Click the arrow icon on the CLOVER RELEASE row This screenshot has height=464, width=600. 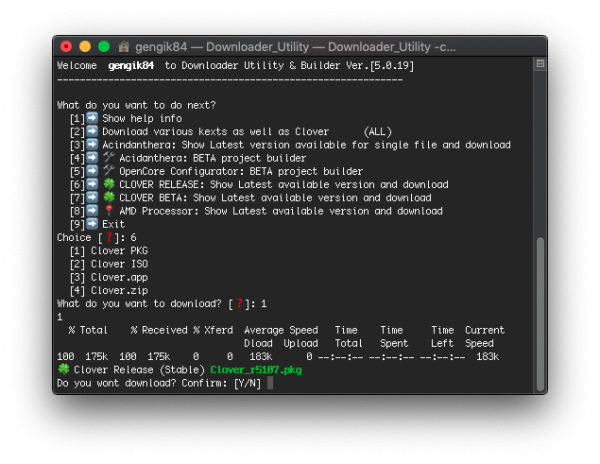(92, 184)
